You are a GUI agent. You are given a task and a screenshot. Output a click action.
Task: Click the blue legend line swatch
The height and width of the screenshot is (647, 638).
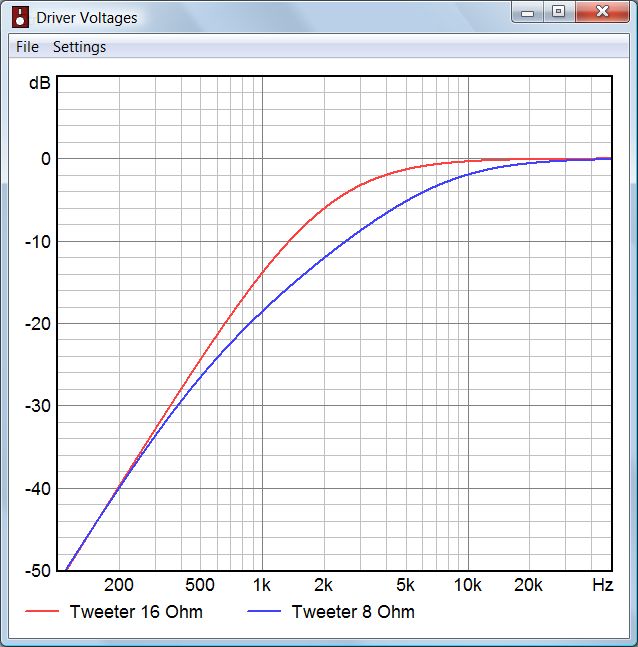coord(264,611)
